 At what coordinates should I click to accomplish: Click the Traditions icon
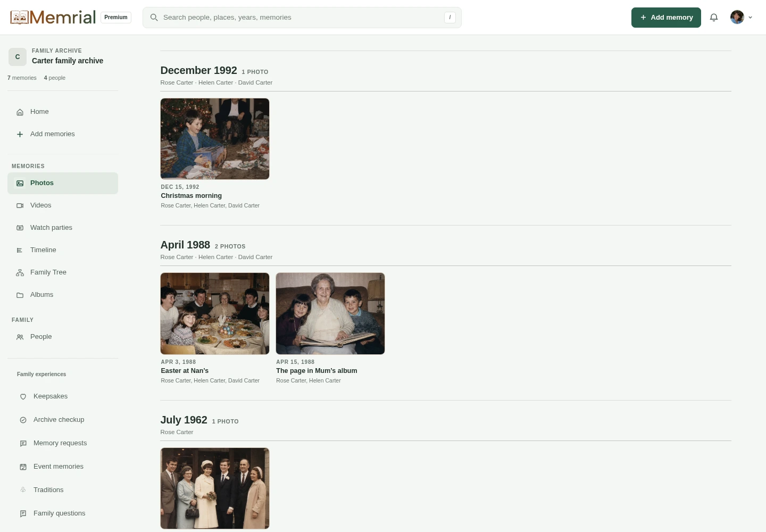pyautogui.click(x=23, y=490)
